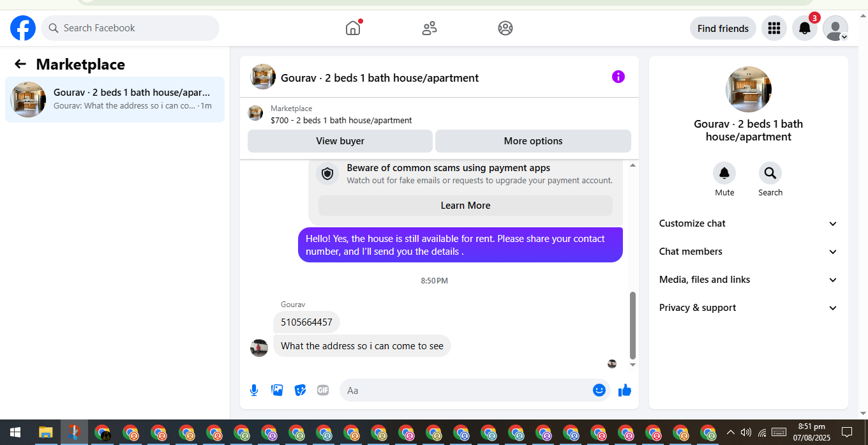Open the Notifications bell with badge
The height and width of the screenshot is (445, 868).
point(805,28)
